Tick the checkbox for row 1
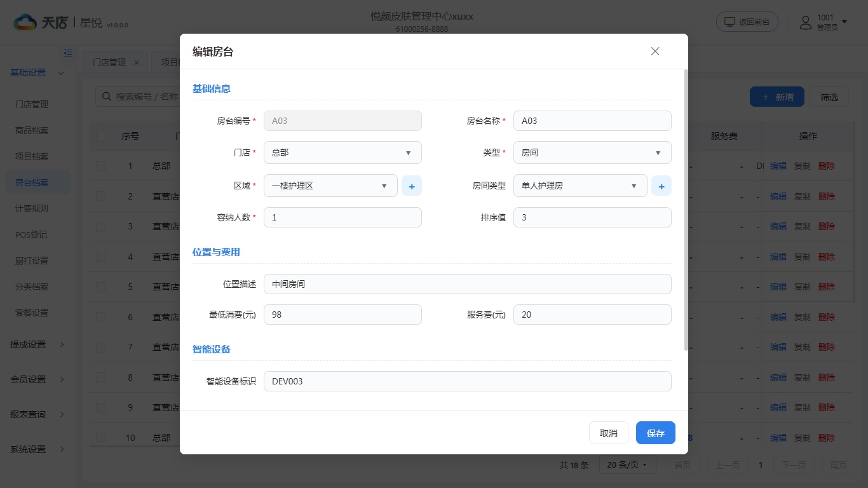Image resolution: width=868 pixels, height=488 pixels. [101, 166]
